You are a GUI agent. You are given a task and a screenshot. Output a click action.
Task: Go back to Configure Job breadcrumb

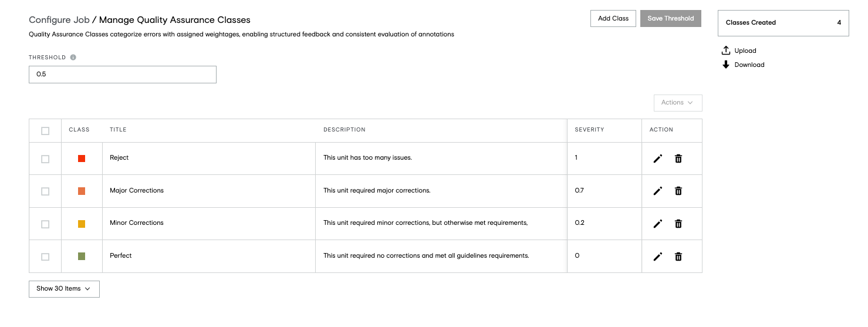click(59, 20)
